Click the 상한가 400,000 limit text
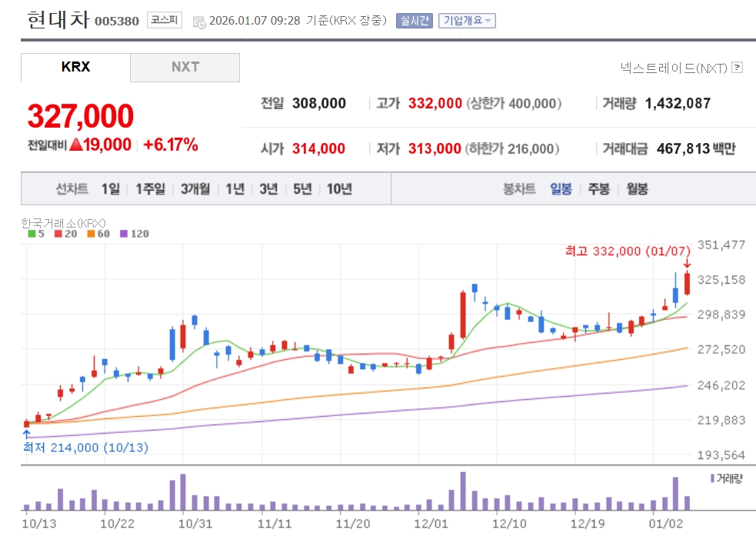 pos(514,103)
